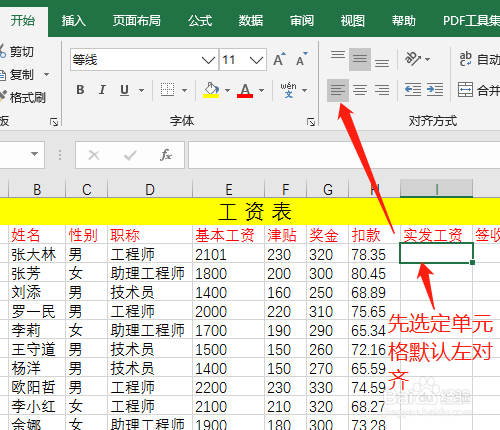Click the borders icon

click(167, 90)
